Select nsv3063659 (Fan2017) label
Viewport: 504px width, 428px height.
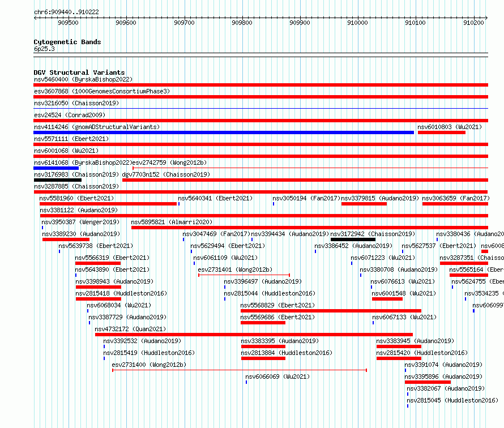point(456,198)
